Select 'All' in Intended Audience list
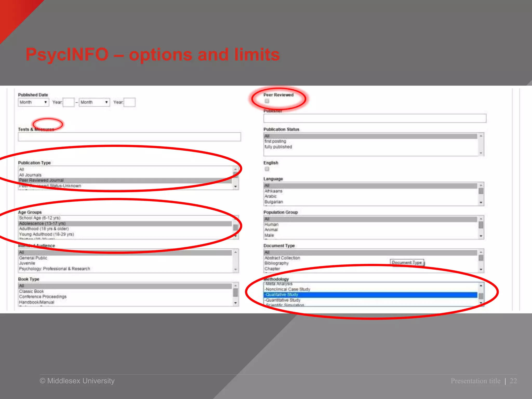The width and height of the screenshot is (532, 399). (x=125, y=252)
